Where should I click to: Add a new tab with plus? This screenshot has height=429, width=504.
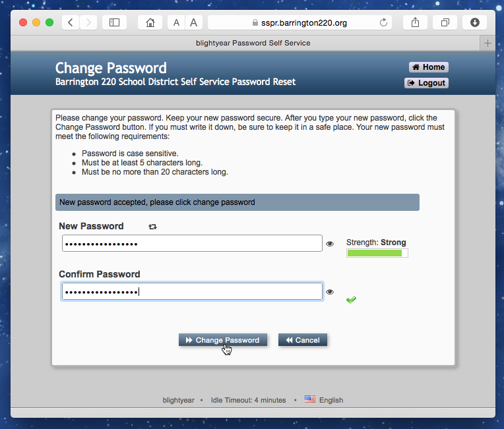[x=488, y=43]
